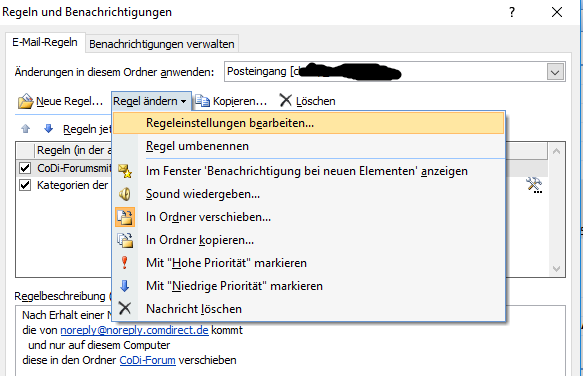Select Regeleinstellungen bearbeiten menu entry
Viewport: 583px width, 376px height.
point(308,123)
